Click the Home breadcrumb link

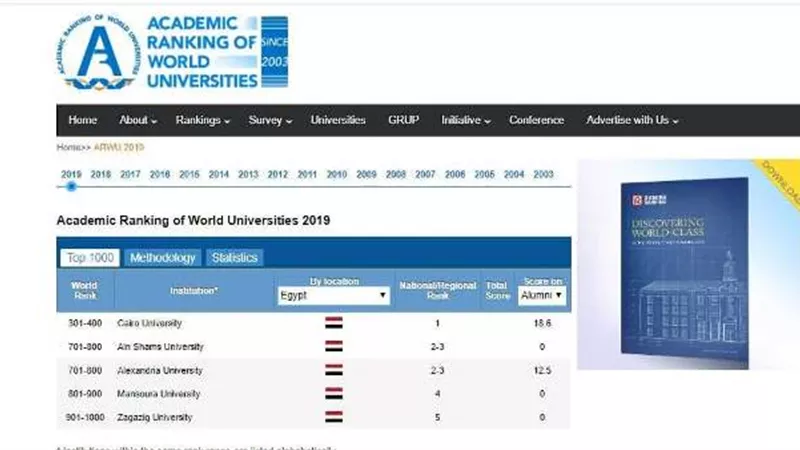(x=69, y=147)
